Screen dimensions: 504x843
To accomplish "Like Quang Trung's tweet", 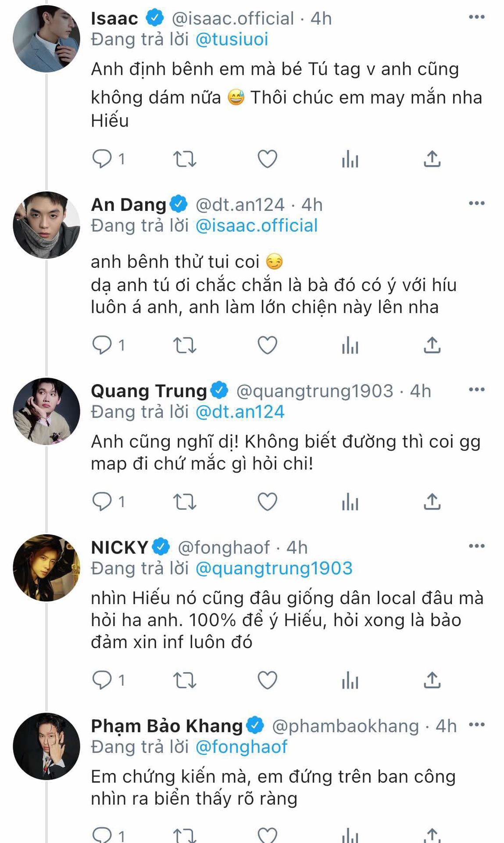I will [x=267, y=502].
